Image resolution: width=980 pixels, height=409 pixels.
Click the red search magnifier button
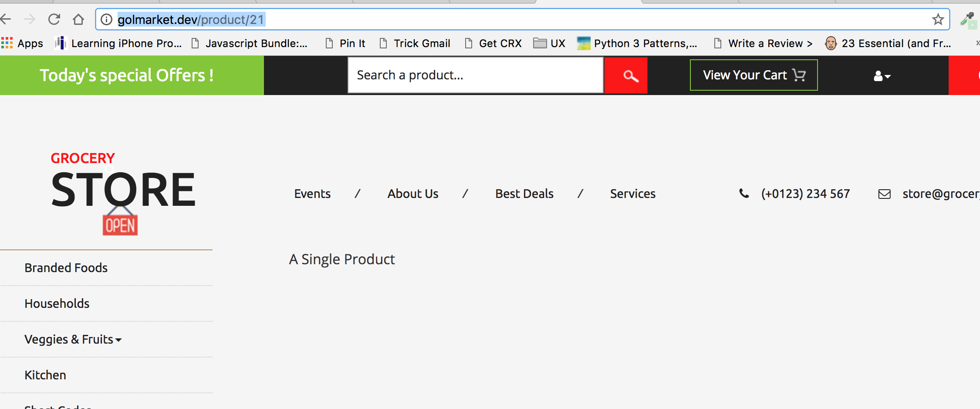pos(625,75)
